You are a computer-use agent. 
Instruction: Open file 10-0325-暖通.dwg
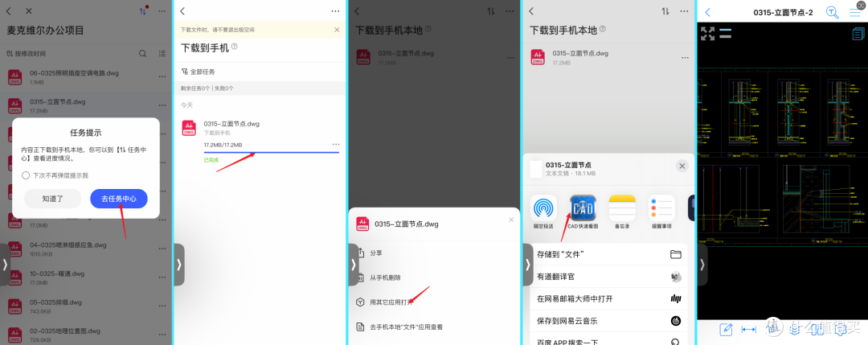pyautogui.click(x=86, y=277)
